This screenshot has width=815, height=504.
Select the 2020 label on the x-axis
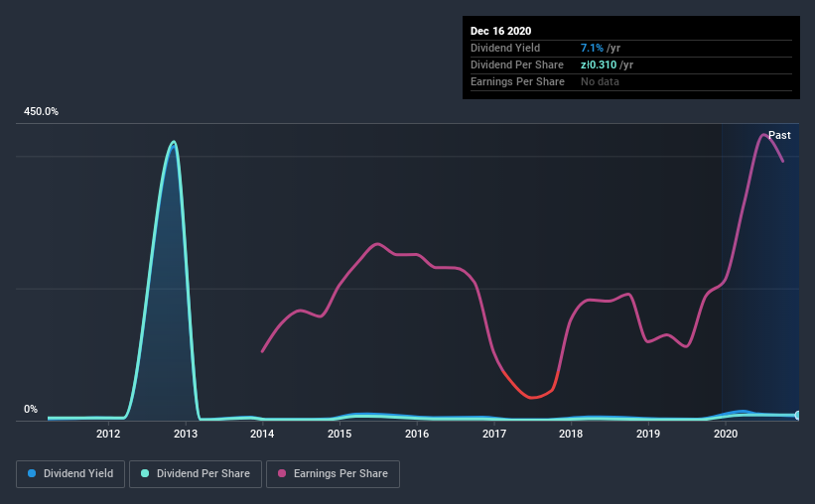pyautogui.click(x=726, y=434)
